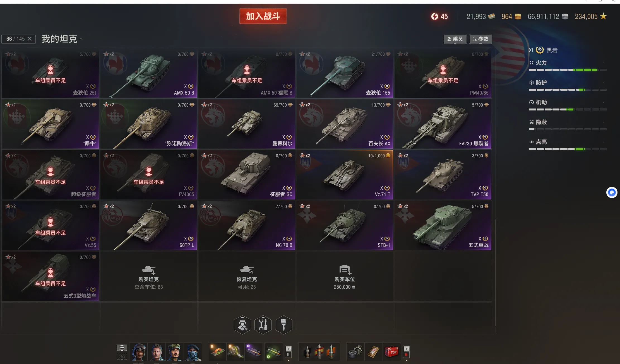This screenshot has height=364, width=620.
Task: Select the crew member with goggles helmet
Action: (139, 352)
